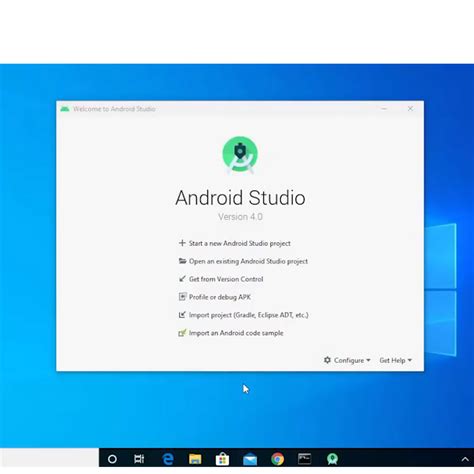Click the gear icon next to Configure

(x=327, y=360)
